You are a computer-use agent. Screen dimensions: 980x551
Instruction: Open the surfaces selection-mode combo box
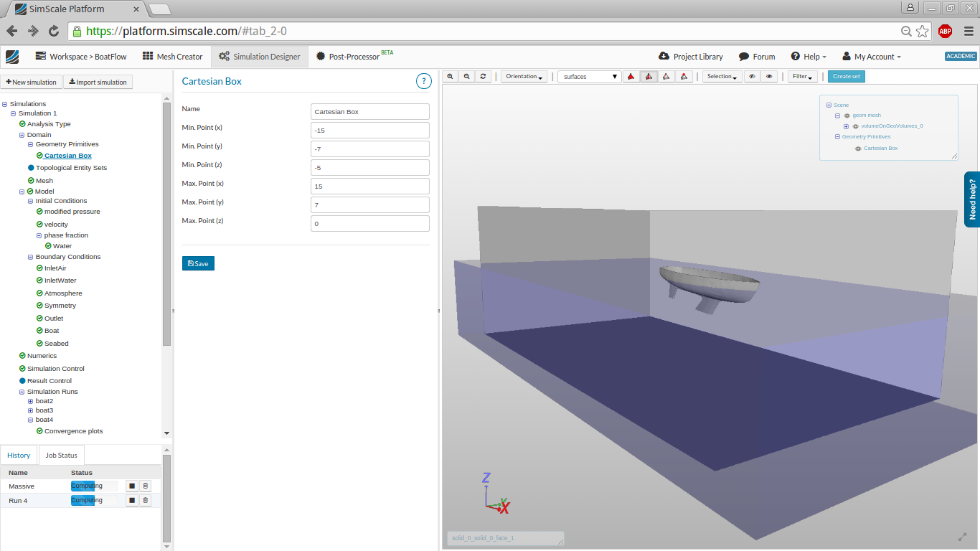[x=590, y=77]
